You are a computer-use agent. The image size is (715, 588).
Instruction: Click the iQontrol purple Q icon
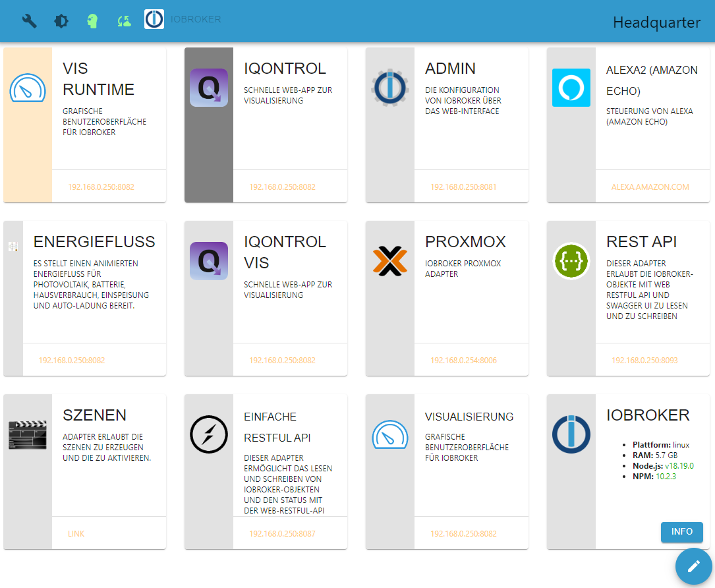coord(209,88)
